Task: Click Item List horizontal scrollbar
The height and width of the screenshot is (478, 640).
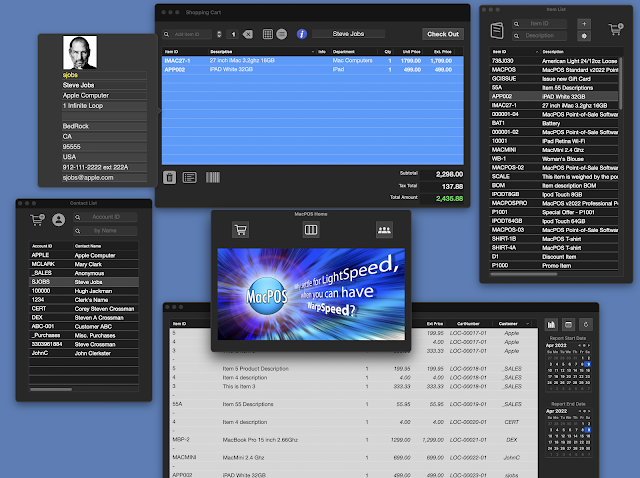Action: pos(524,274)
